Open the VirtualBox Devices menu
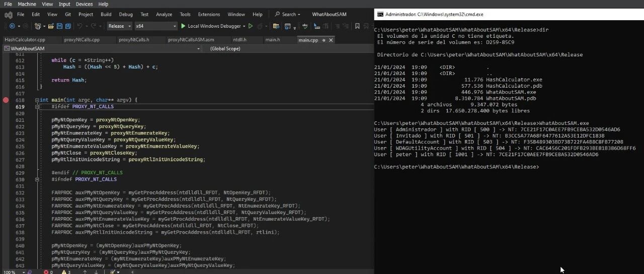Screen dimensions: 644x274 (x=85, y=4)
